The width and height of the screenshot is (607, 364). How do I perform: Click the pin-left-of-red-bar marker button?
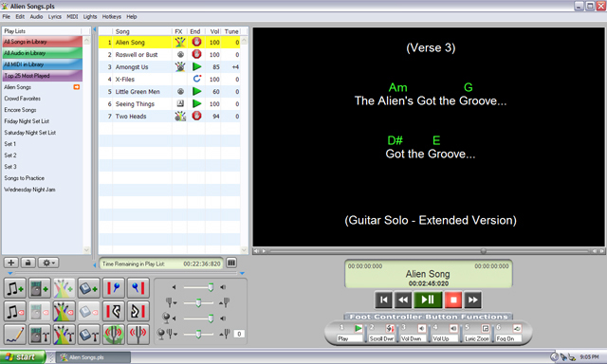(138, 288)
